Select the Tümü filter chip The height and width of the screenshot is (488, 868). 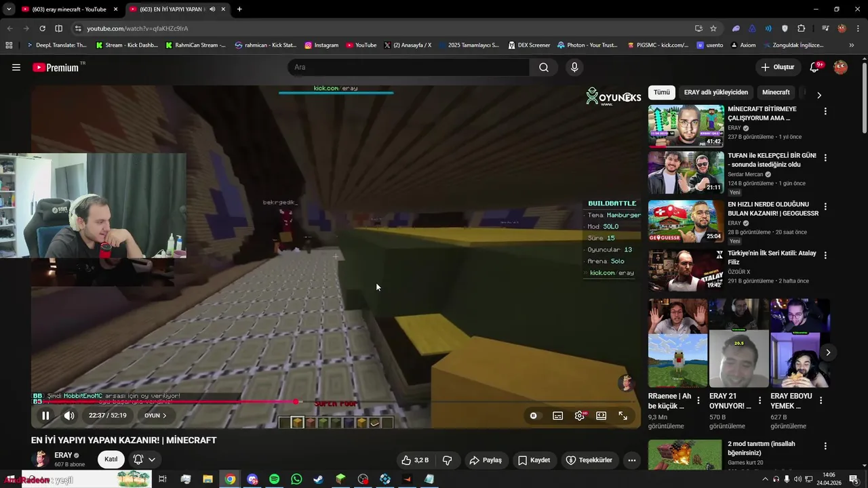662,92
